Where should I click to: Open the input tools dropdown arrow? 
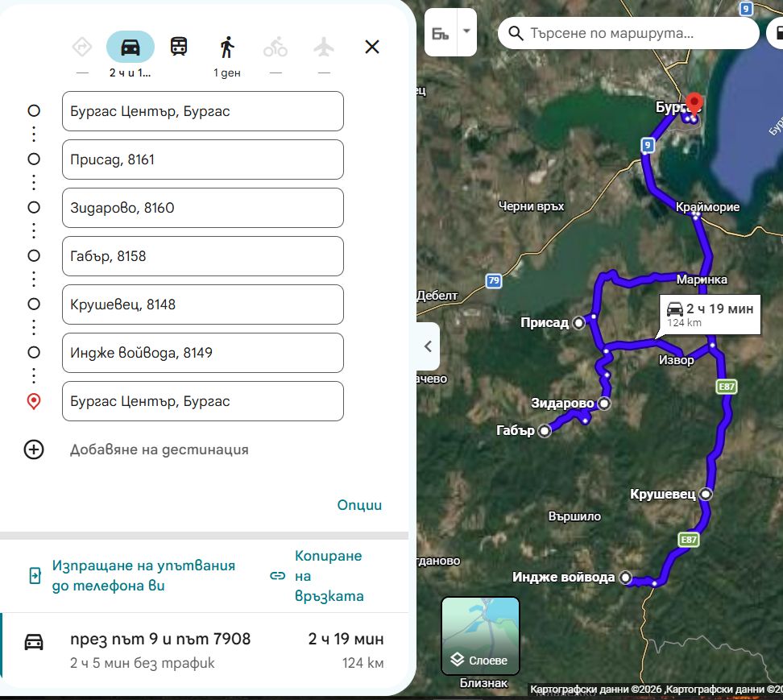(x=467, y=31)
